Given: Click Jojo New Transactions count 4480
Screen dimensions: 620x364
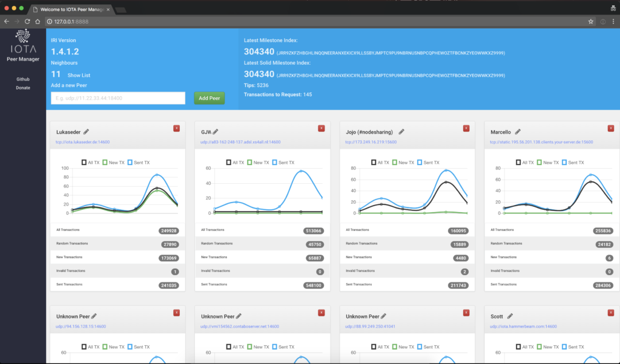Looking at the screenshot, I should coord(461,258).
